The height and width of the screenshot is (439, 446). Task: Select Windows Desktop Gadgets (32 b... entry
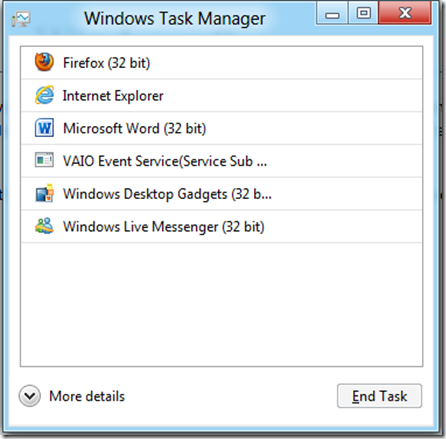pos(221,193)
